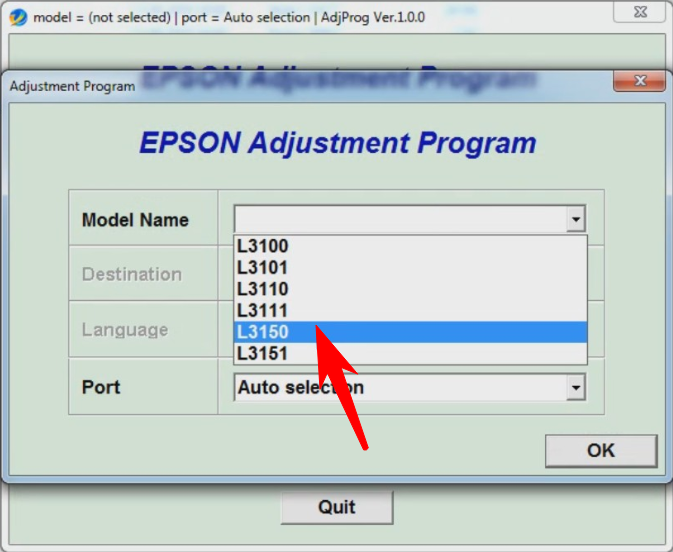Collapse the Model Name dropdown arrow
Viewport: 673px width, 552px height.
tap(575, 219)
